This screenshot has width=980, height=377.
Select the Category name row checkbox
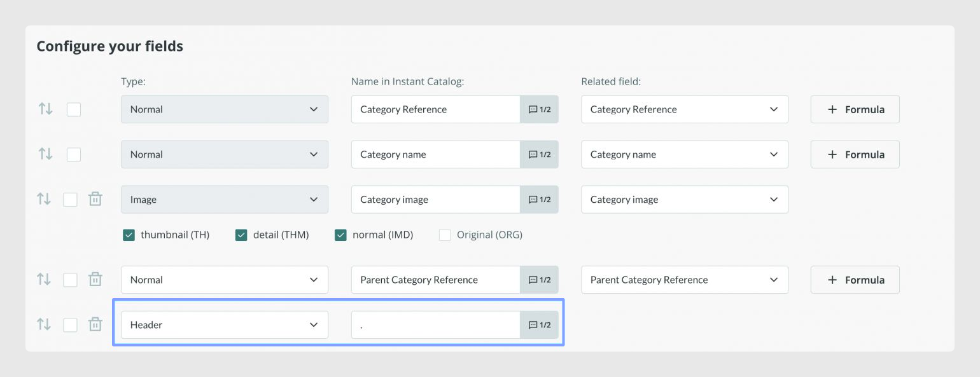(74, 154)
